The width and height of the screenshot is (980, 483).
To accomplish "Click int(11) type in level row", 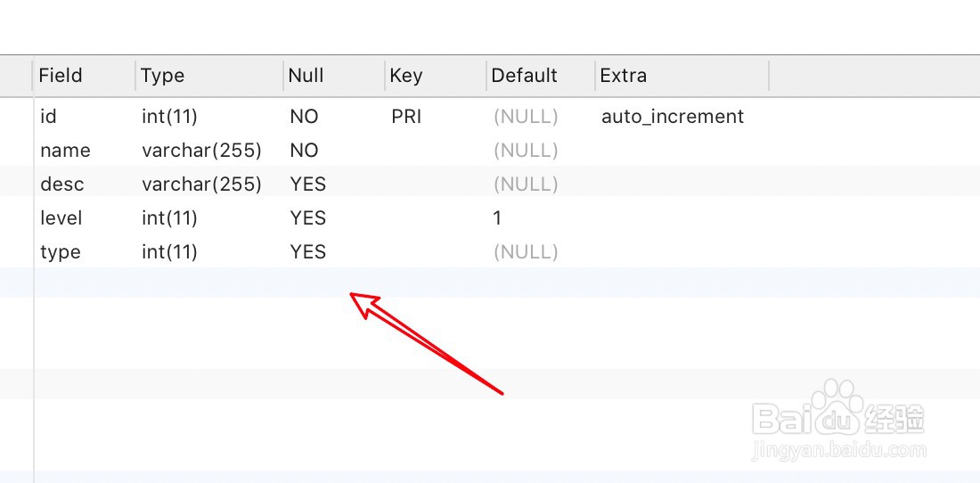I will (169, 218).
